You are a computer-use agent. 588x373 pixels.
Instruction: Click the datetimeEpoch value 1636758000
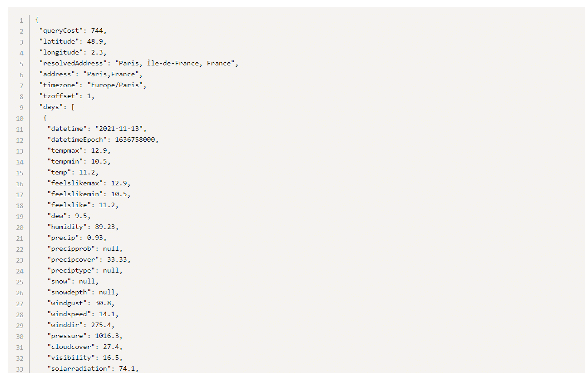[136, 140]
